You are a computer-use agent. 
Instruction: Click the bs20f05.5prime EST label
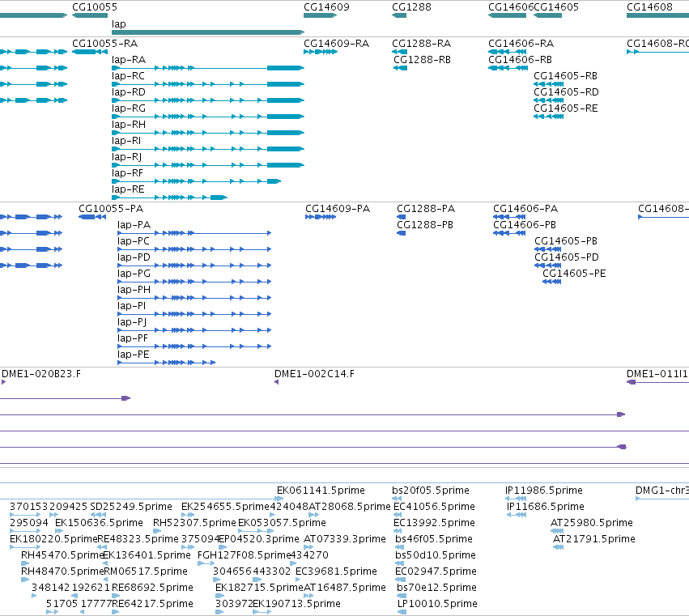431,491
